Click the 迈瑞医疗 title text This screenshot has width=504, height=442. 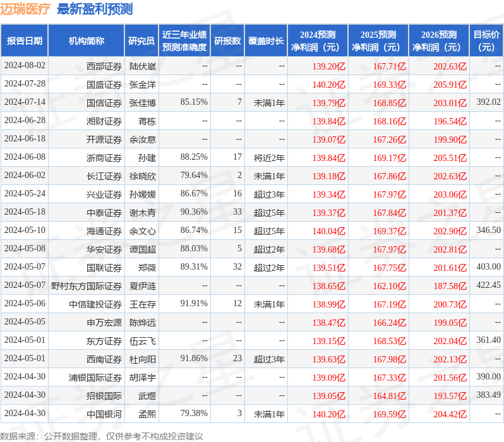[25, 9]
